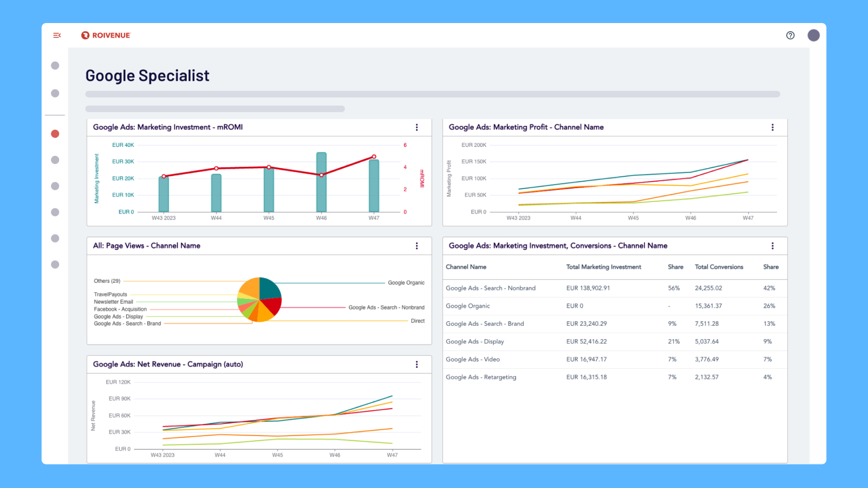Image resolution: width=868 pixels, height=488 pixels.
Task: Click the ROIVENUE logo
Action: [x=106, y=35]
